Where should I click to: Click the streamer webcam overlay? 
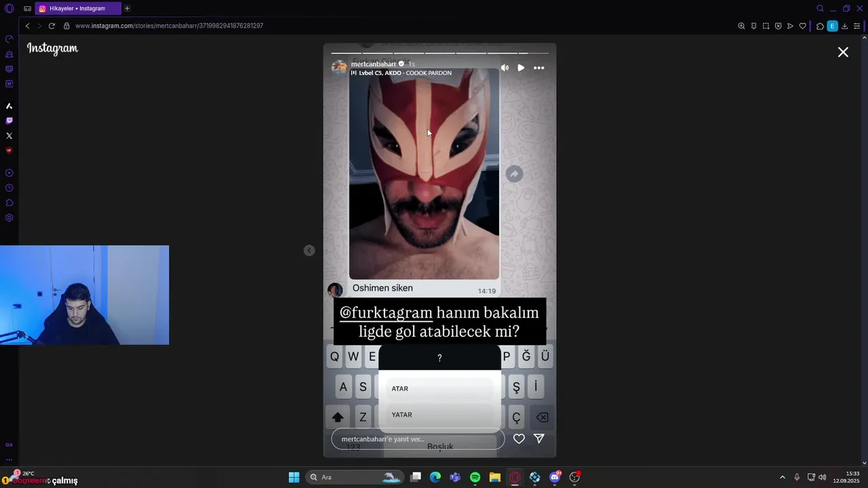click(84, 295)
